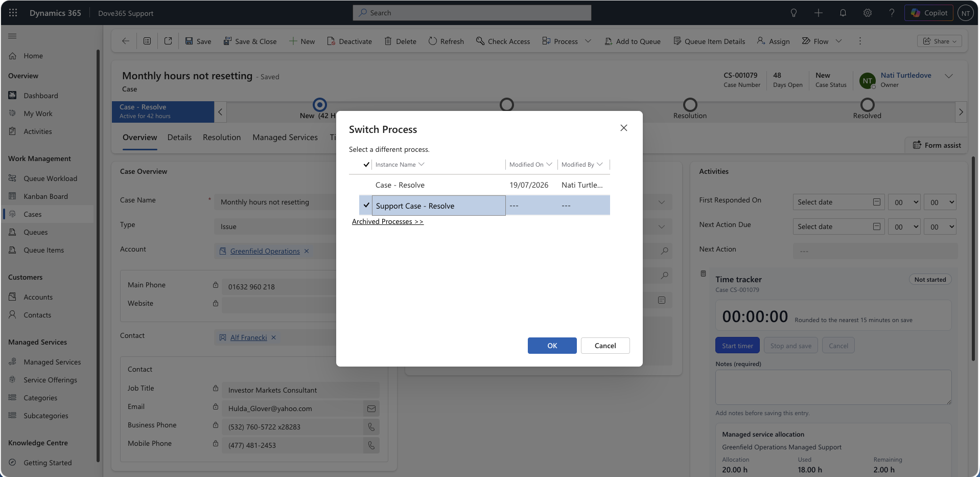Click Cancel in Switch Process dialog

tap(605, 346)
